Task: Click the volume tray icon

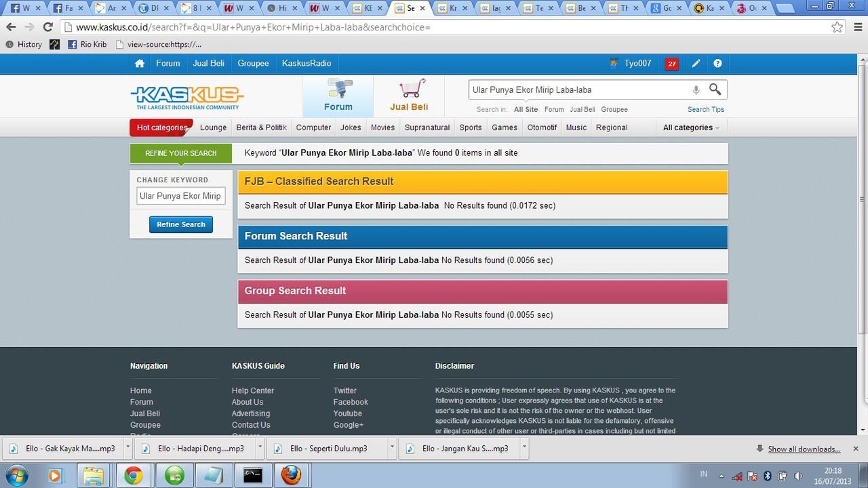Action: (x=798, y=476)
